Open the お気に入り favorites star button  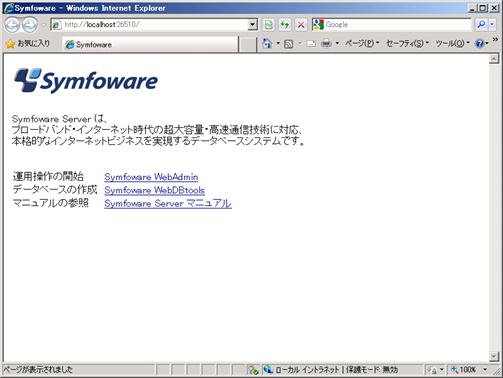tap(28, 44)
